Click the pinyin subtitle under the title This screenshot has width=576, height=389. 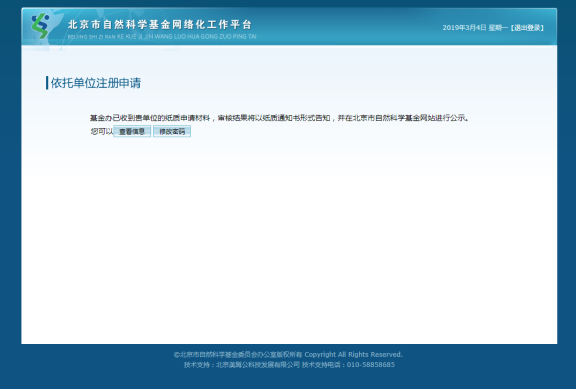(162, 37)
